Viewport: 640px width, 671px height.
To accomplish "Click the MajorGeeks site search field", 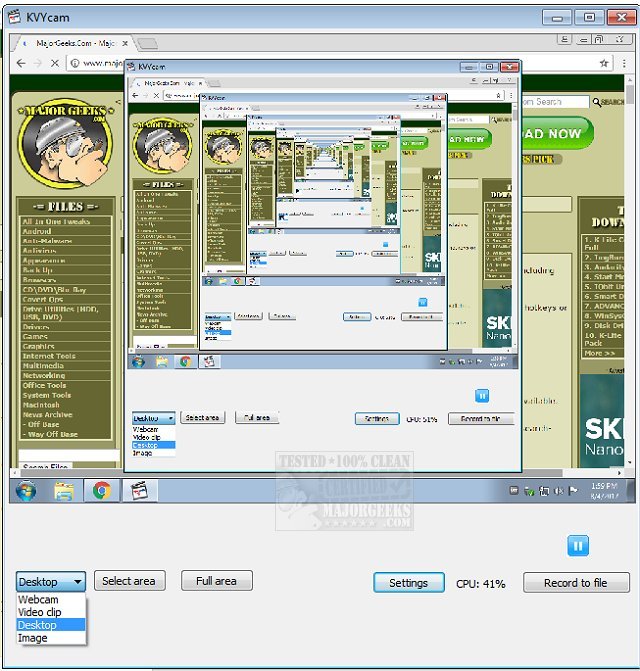I will pyautogui.click(x=555, y=102).
